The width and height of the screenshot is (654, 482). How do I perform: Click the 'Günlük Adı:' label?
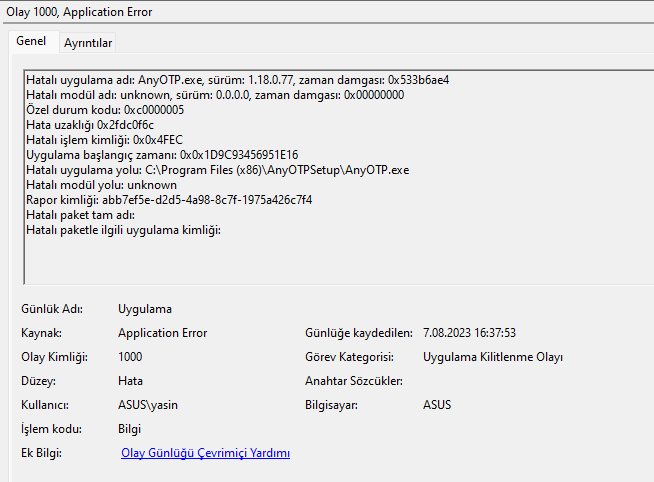[52, 309]
